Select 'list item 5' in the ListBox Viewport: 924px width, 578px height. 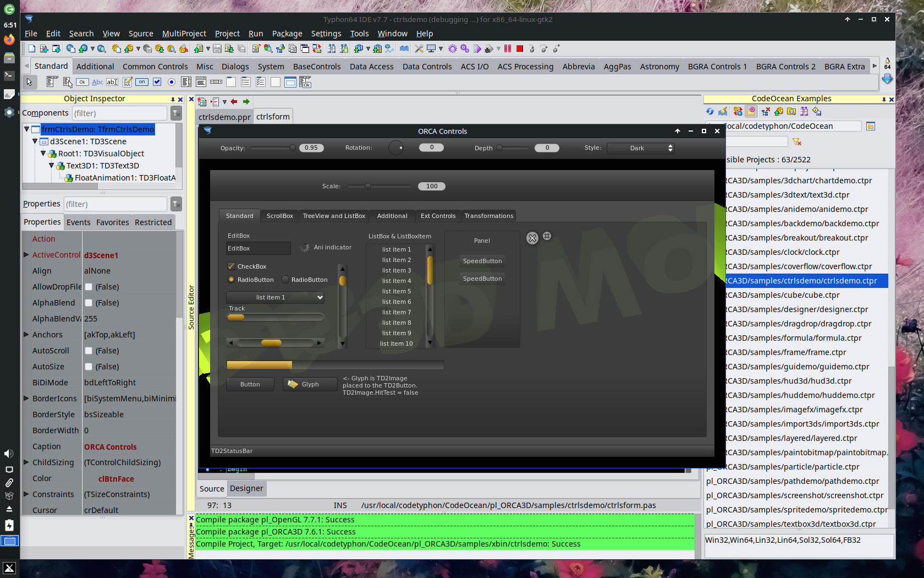coord(397,291)
